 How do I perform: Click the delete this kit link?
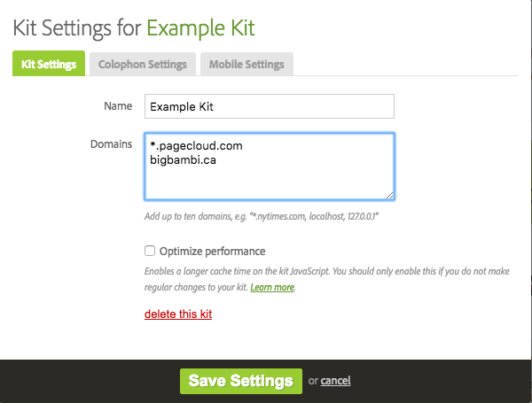(178, 314)
